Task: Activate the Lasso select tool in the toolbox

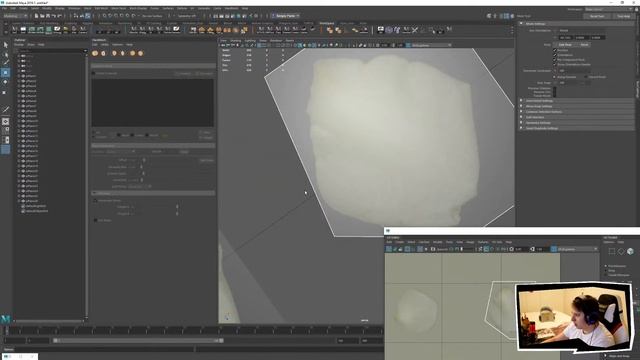Action: [5, 54]
